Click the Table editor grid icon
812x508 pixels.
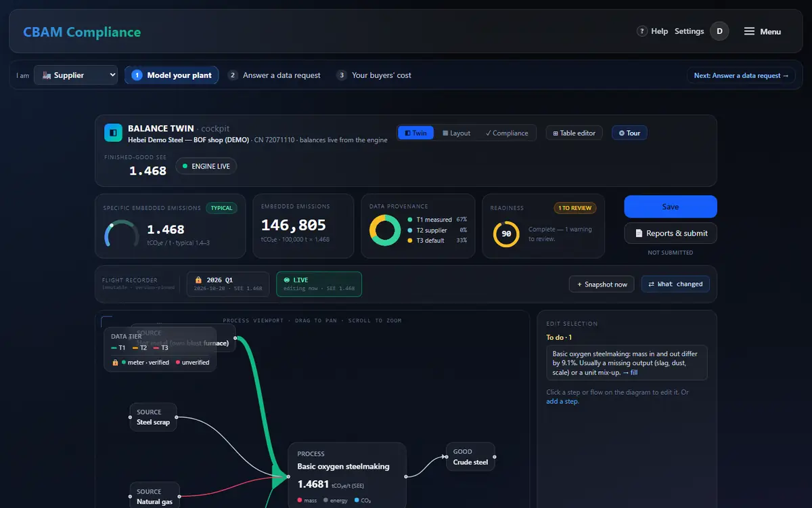[x=556, y=133]
